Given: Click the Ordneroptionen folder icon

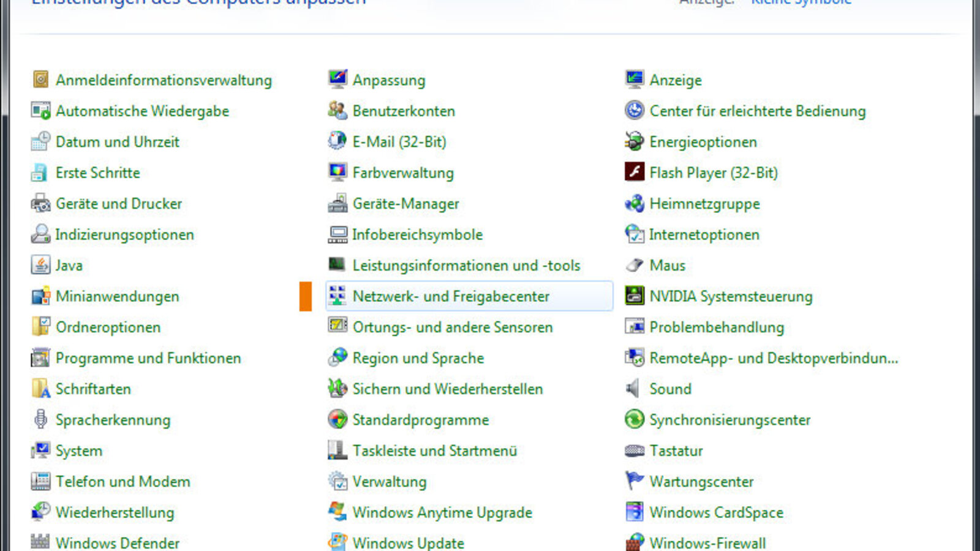Looking at the screenshot, I should [40, 327].
